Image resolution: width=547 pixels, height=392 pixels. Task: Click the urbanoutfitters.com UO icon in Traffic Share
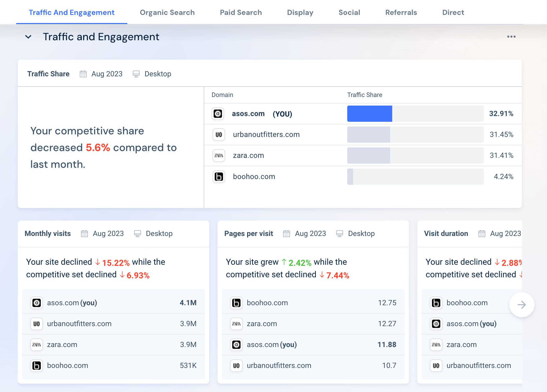click(219, 134)
